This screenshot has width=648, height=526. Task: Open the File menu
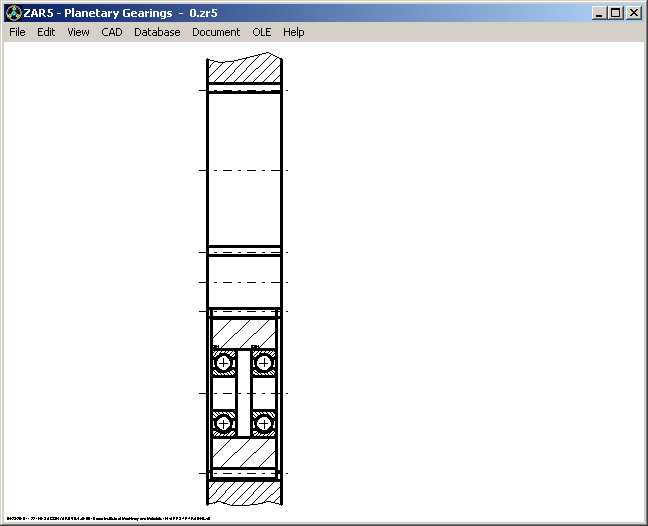coord(17,32)
